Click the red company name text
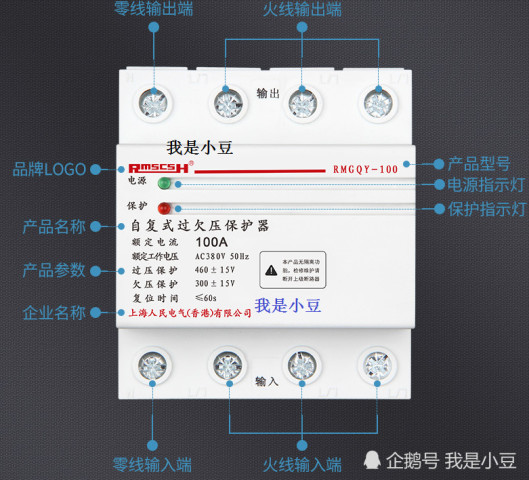 190,313
